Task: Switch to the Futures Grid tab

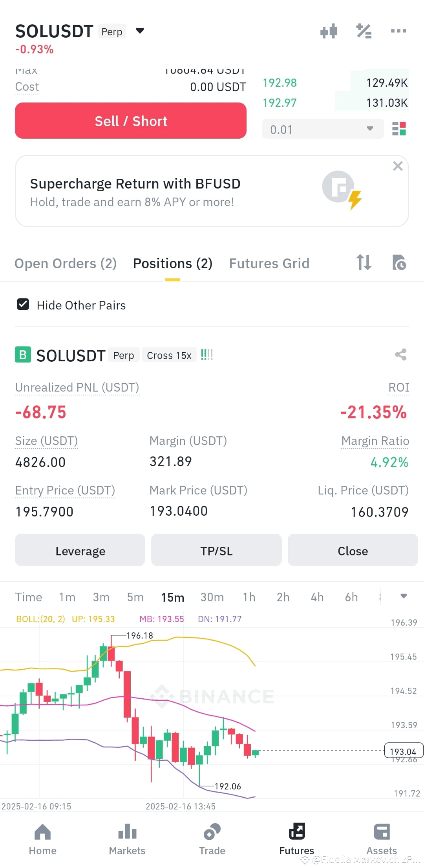Action: coord(269,263)
